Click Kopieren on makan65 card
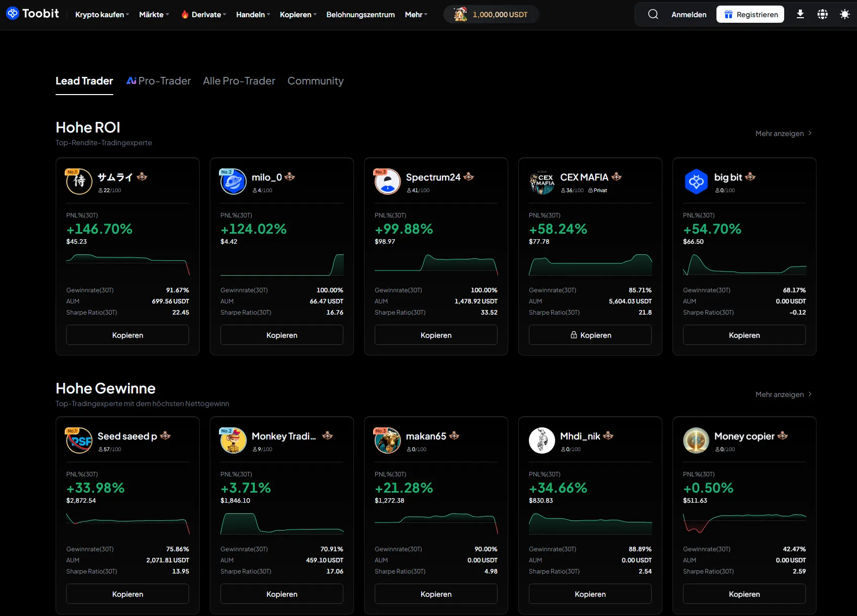857x616 pixels. click(x=436, y=594)
